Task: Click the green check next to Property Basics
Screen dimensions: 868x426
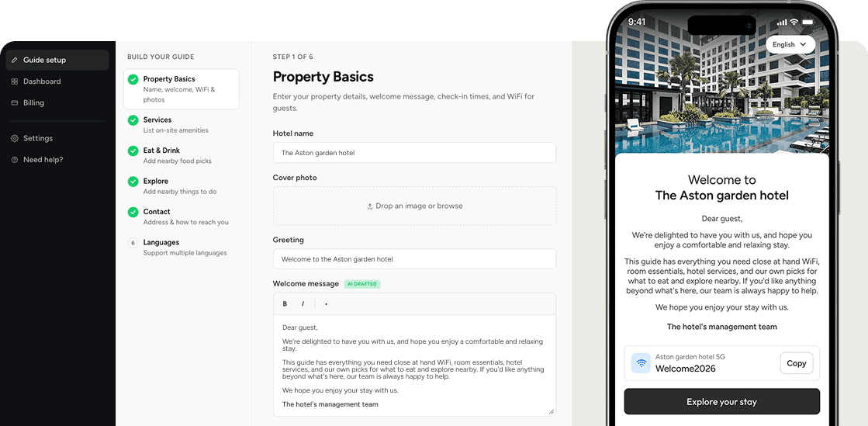Action: [x=133, y=80]
